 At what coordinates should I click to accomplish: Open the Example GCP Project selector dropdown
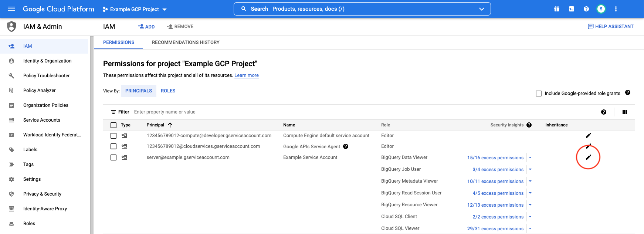coord(135,9)
